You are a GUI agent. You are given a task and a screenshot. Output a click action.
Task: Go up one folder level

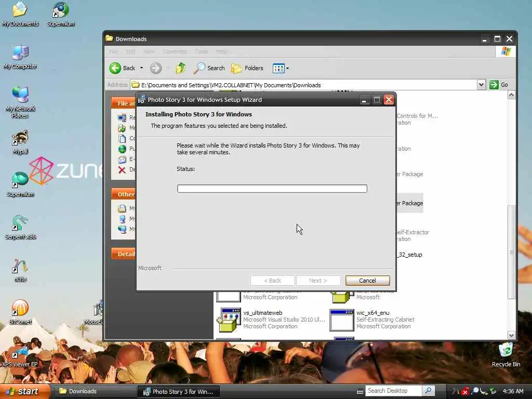181,68
